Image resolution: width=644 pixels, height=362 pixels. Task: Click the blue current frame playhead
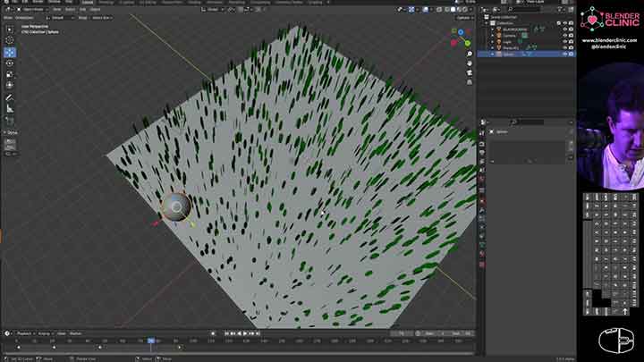coord(151,341)
